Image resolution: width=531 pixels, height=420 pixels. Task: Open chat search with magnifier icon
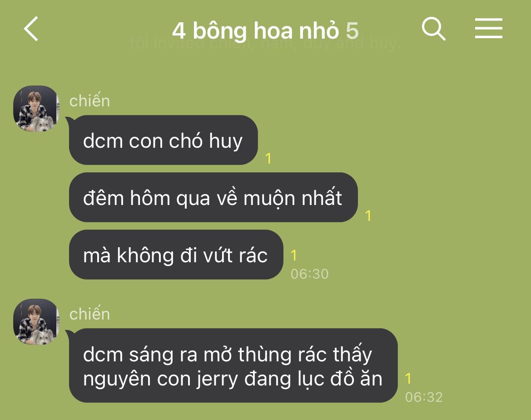click(x=433, y=29)
